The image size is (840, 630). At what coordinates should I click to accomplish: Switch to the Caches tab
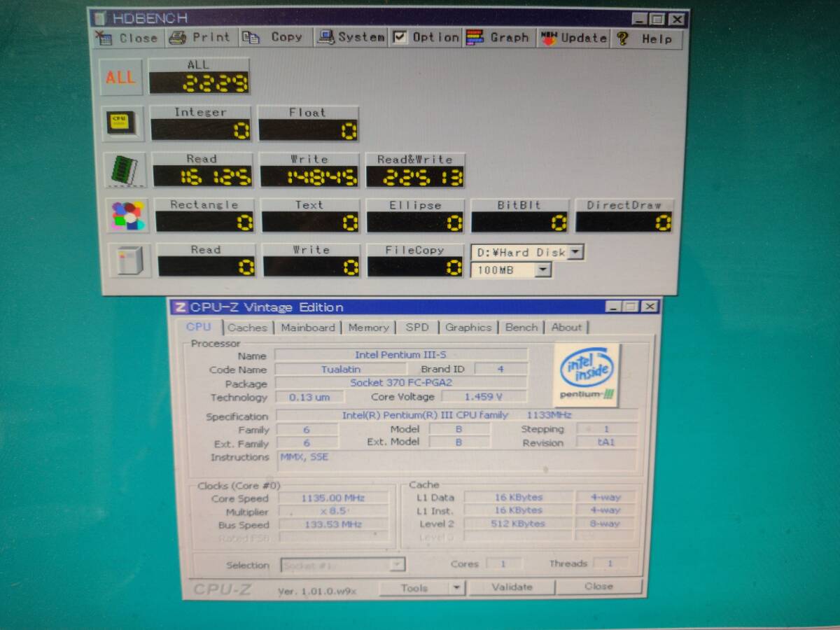coord(247,327)
